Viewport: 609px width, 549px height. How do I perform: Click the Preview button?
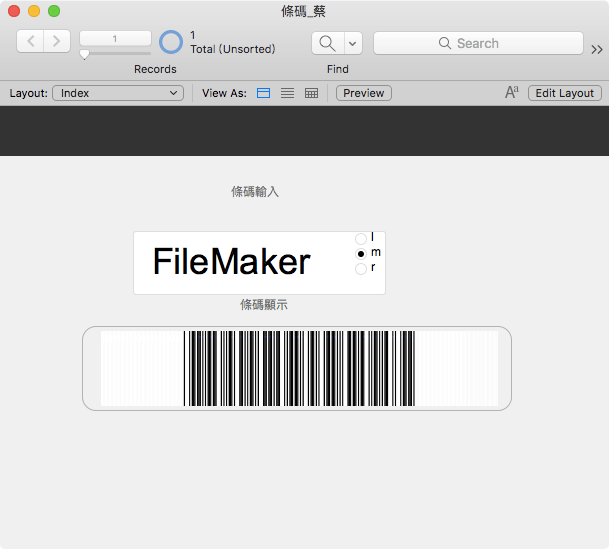(364, 93)
